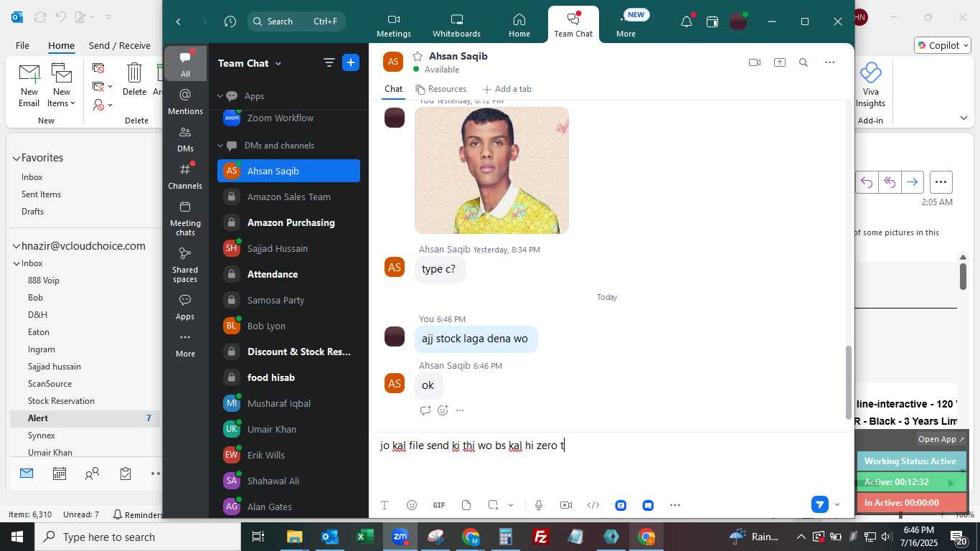Image resolution: width=980 pixels, height=551 pixels.
Task: Open Apps in Zoom left sidebar
Action: (185, 307)
